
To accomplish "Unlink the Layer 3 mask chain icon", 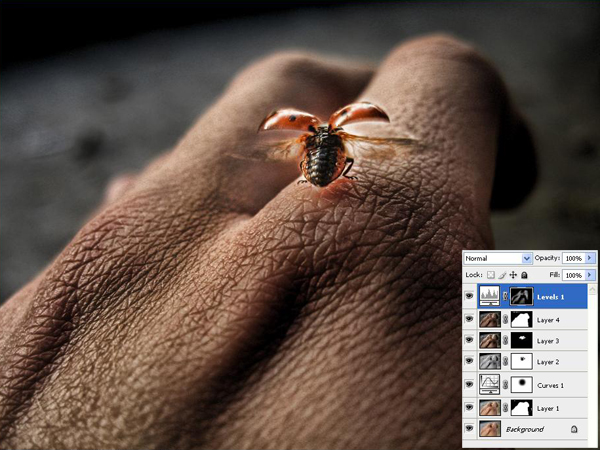I will pyautogui.click(x=505, y=340).
